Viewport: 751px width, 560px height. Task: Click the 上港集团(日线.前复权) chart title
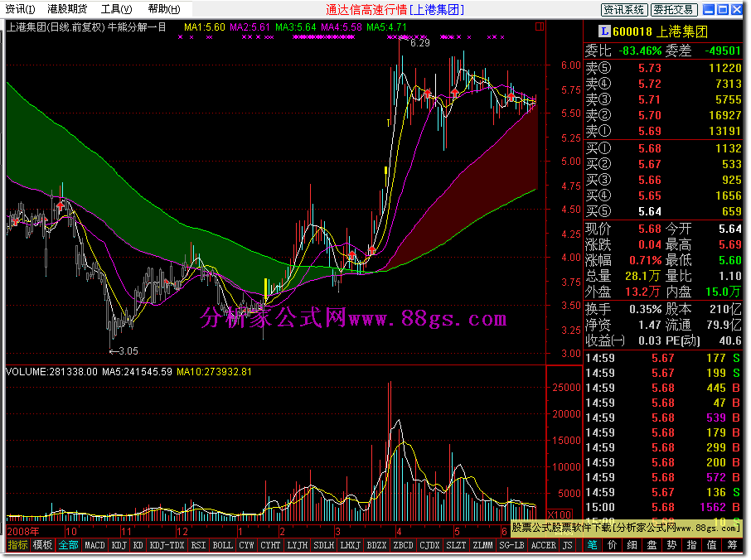click(x=56, y=27)
